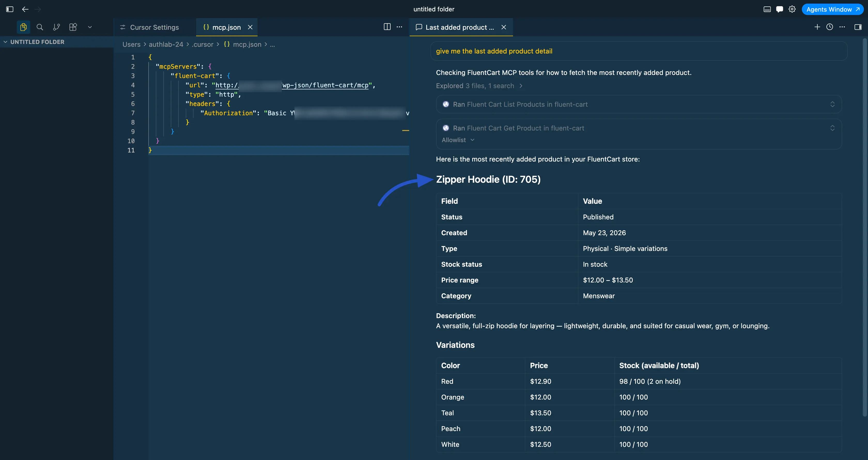Screen dimensions: 868x460
Task: Click the Menswear category value
Action: tap(599, 296)
